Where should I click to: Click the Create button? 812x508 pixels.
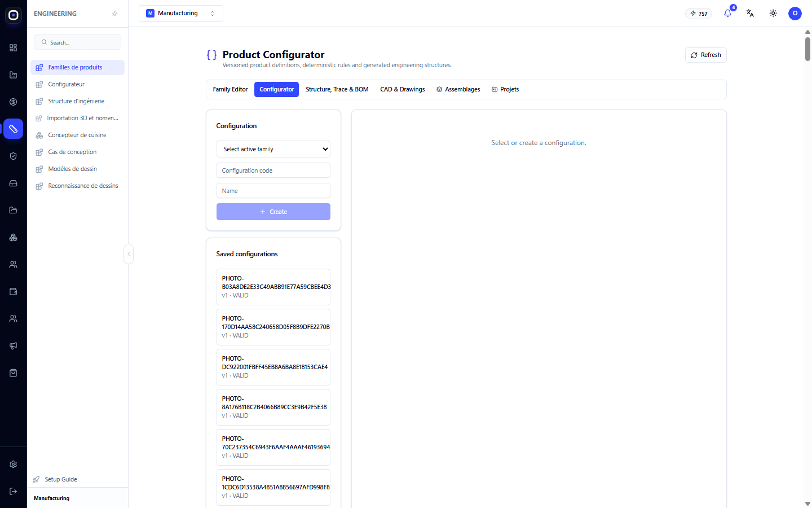coord(273,212)
